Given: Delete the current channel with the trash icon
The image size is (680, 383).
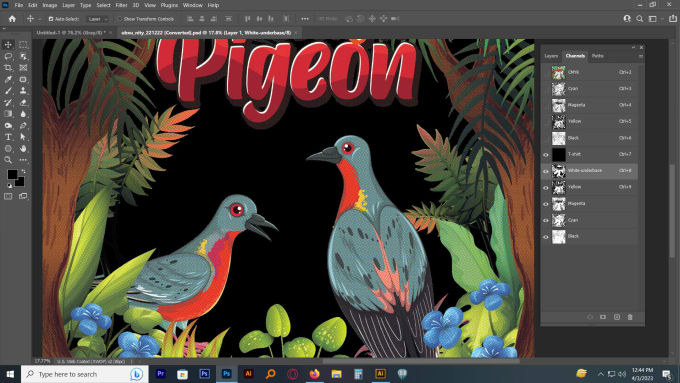Looking at the screenshot, I should pos(630,317).
